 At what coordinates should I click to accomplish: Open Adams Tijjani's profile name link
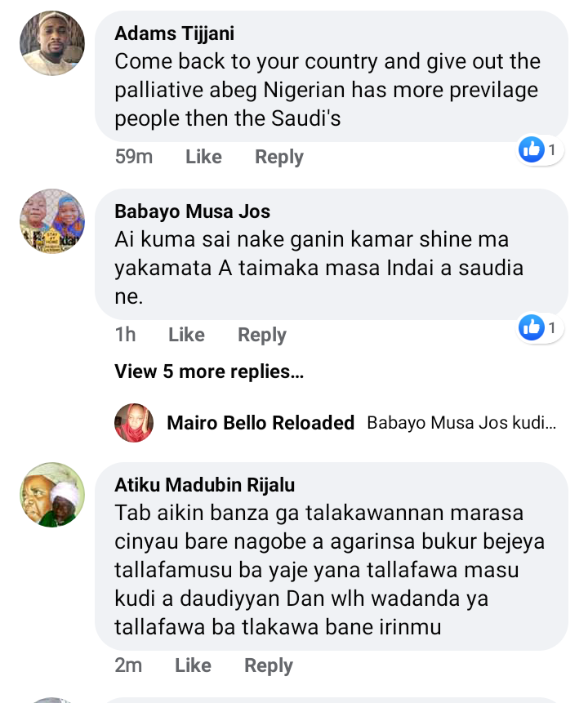point(173,33)
